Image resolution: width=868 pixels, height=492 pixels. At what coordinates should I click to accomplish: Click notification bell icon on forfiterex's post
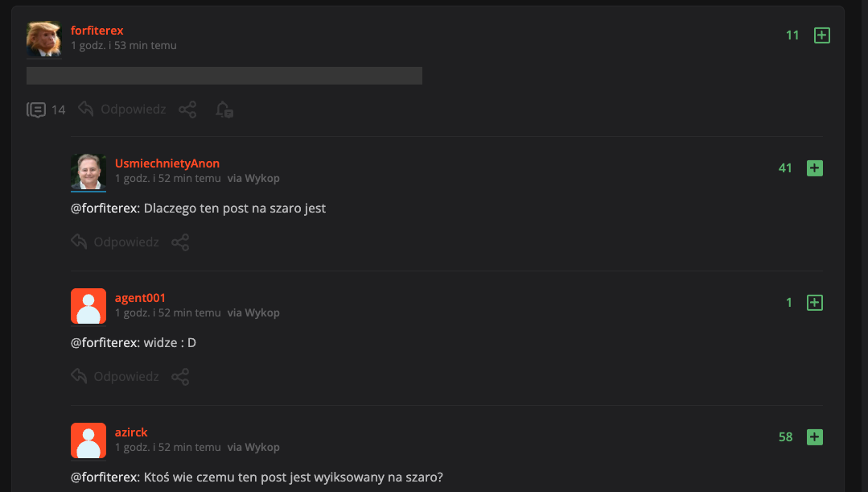[x=224, y=110]
